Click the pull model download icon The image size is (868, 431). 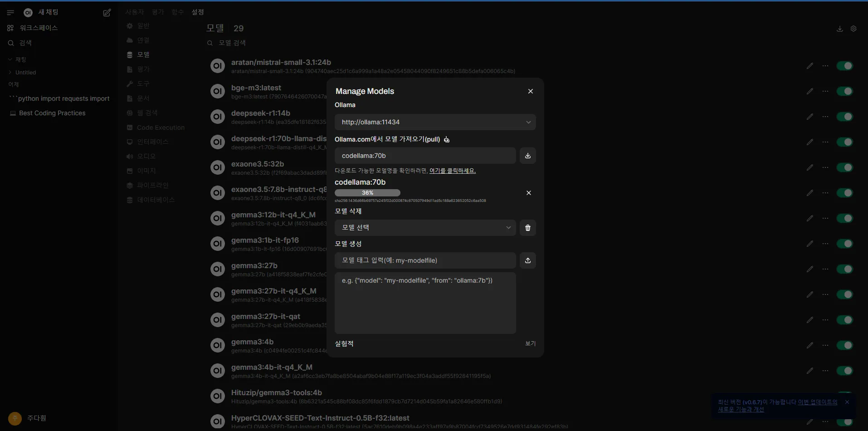click(x=527, y=156)
